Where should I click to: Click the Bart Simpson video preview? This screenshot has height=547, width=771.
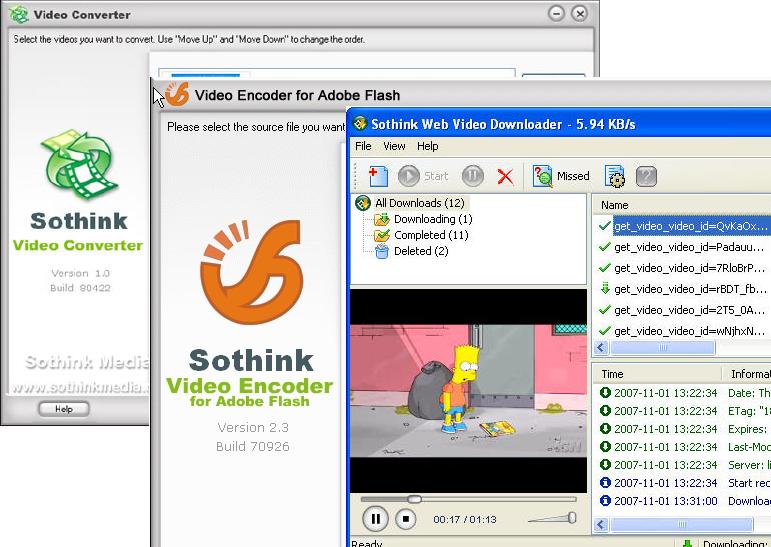tap(468, 391)
